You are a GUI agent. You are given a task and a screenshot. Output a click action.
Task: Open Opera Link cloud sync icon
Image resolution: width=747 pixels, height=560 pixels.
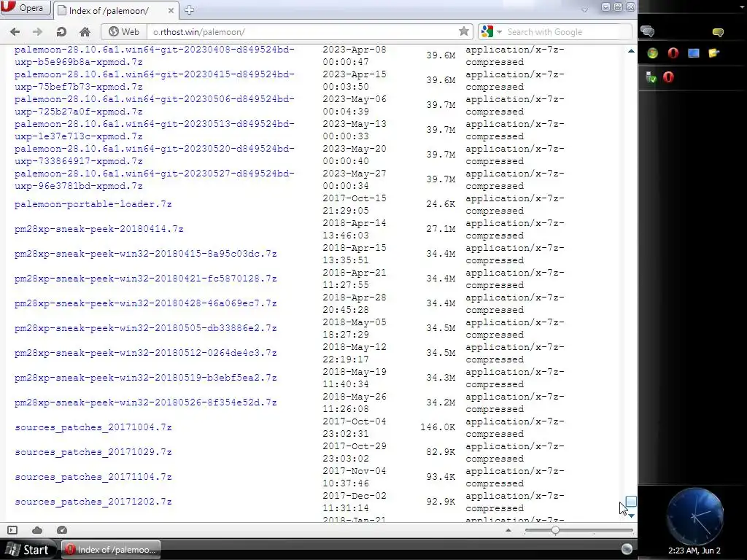click(37, 530)
